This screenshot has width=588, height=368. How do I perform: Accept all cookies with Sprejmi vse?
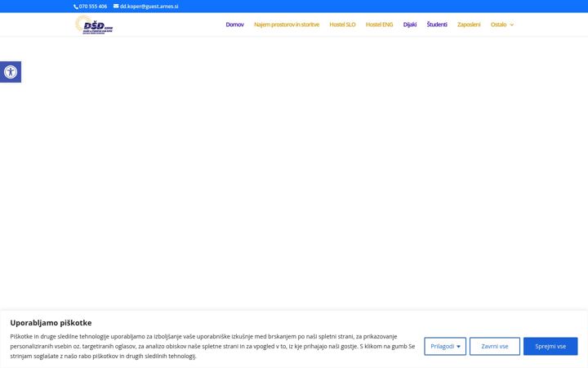pos(550,346)
